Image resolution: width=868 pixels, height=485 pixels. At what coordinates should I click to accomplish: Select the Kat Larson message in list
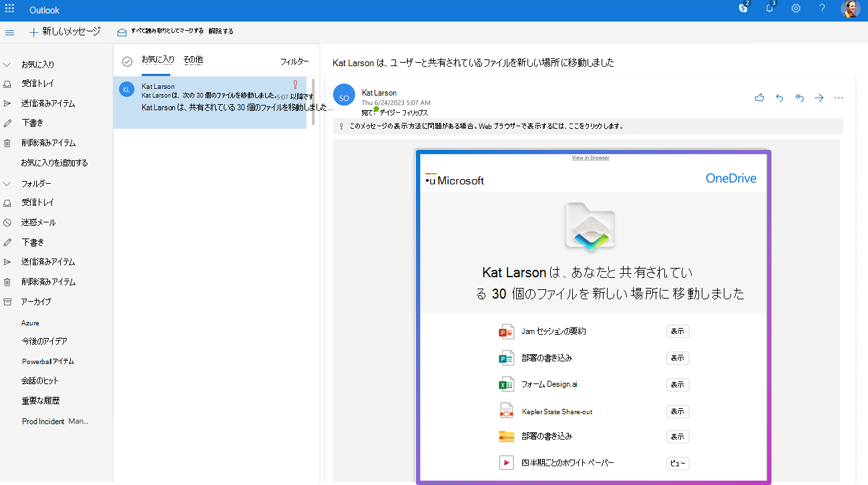[210, 102]
